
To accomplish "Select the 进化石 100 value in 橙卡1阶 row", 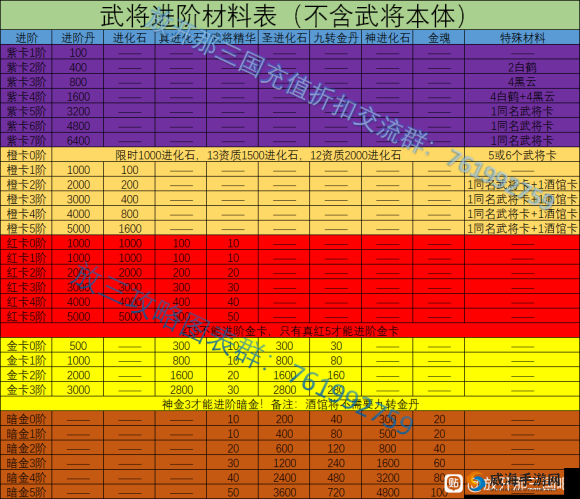I will click(130, 170).
